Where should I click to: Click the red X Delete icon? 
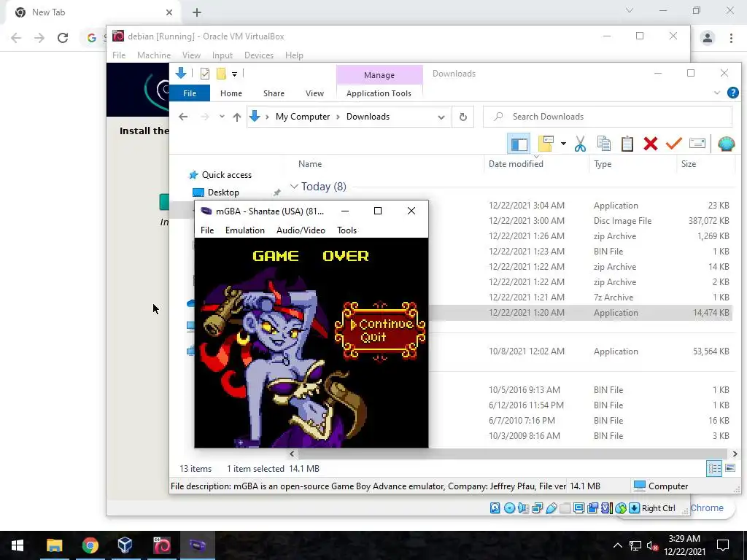[x=650, y=144]
